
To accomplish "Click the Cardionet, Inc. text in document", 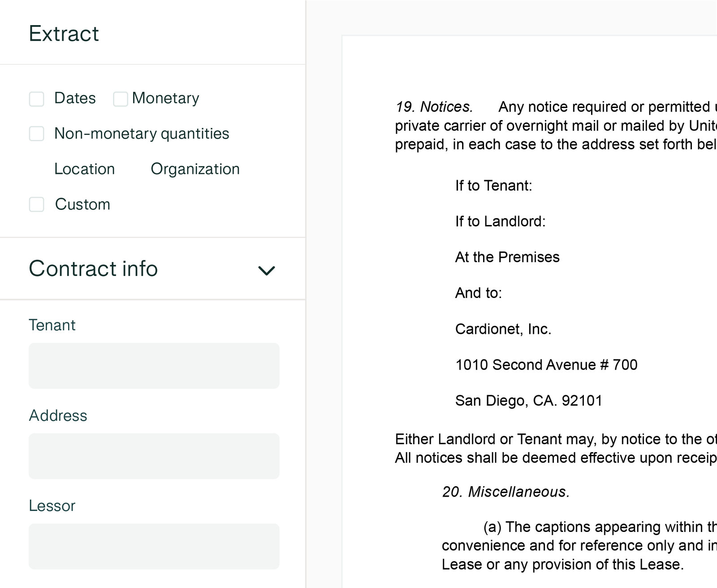I will click(x=503, y=329).
